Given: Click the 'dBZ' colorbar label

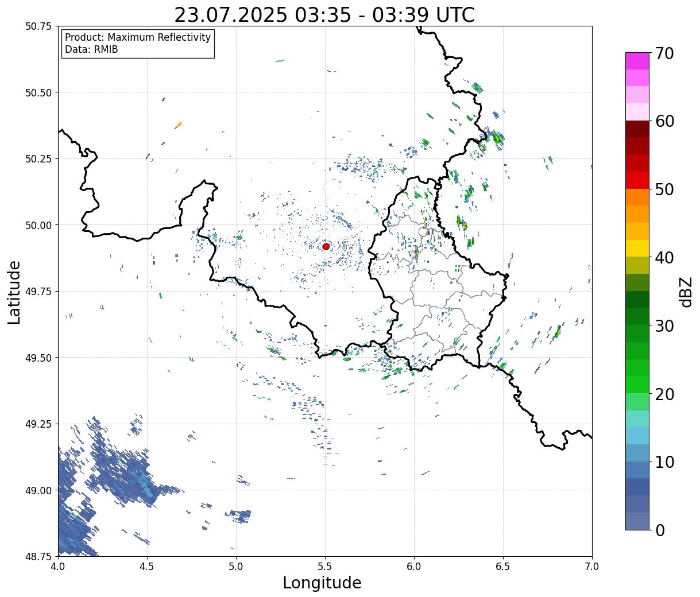Looking at the screenshot, I should (x=686, y=292).
